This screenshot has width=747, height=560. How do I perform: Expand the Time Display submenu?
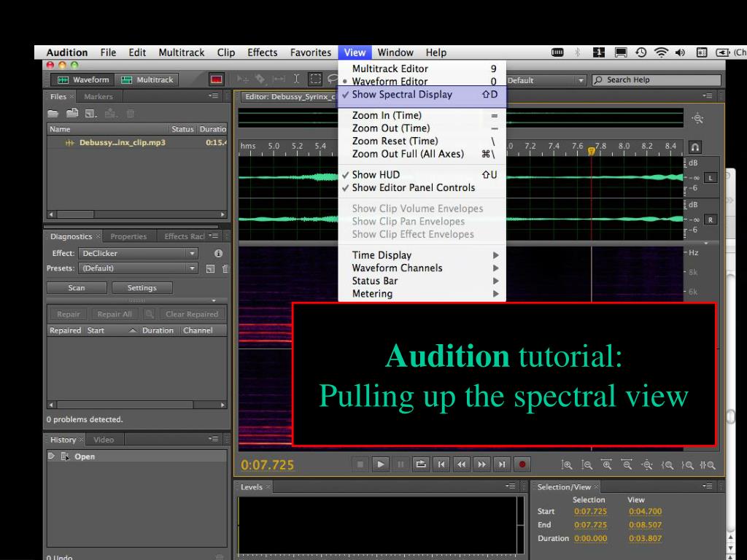click(422, 254)
